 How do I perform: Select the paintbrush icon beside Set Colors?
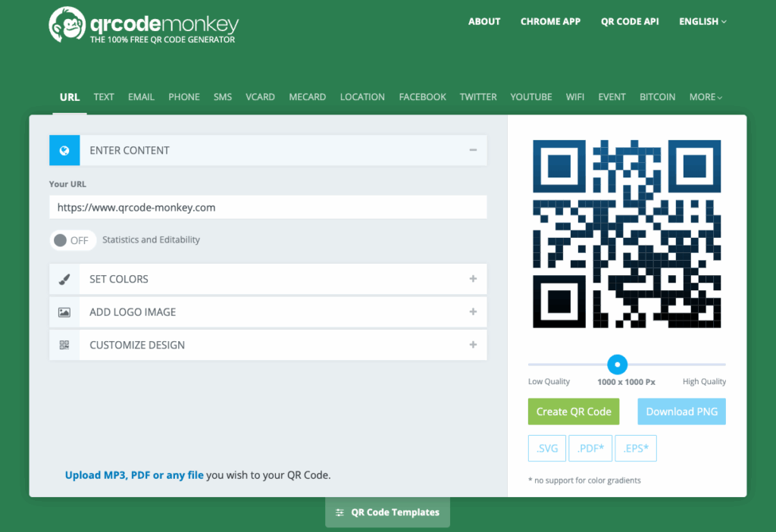pos(64,279)
